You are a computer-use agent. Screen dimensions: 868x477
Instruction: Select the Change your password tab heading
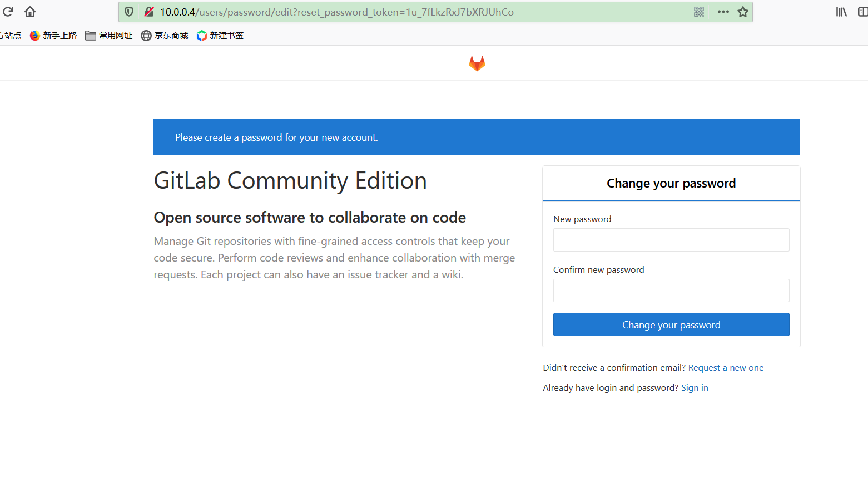[x=671, y=183]
